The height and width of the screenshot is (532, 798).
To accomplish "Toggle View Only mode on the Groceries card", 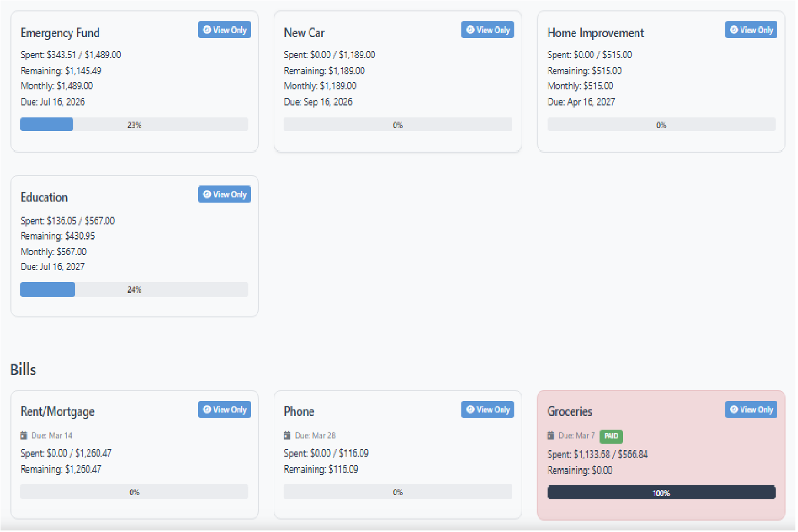I will point(751,409).
